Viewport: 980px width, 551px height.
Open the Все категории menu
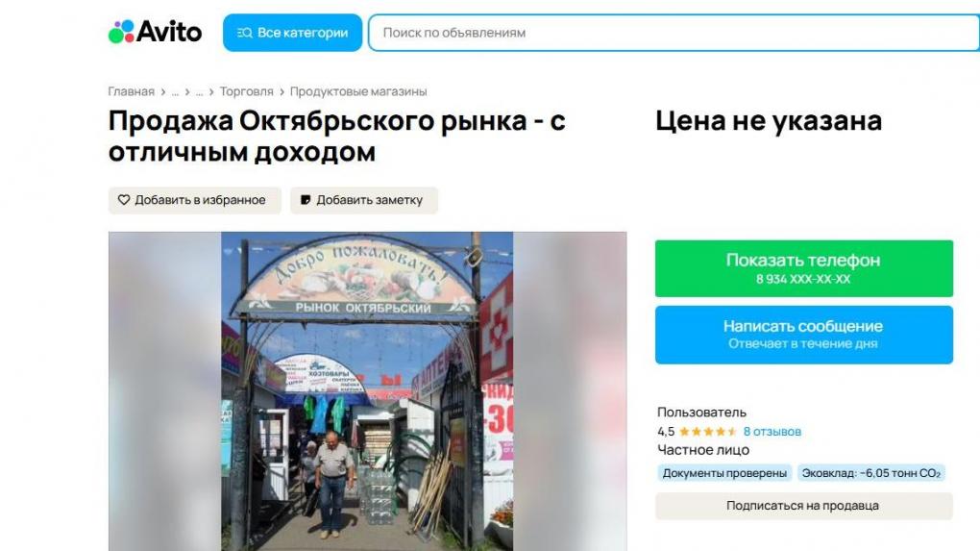(292, 33)
